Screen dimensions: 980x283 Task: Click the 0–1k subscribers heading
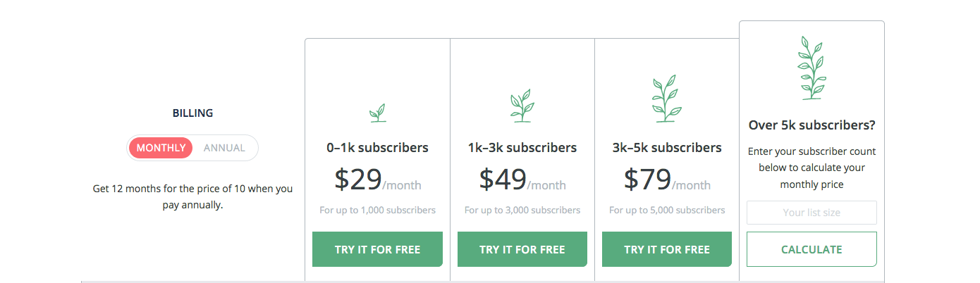click(x=377, y=148)
